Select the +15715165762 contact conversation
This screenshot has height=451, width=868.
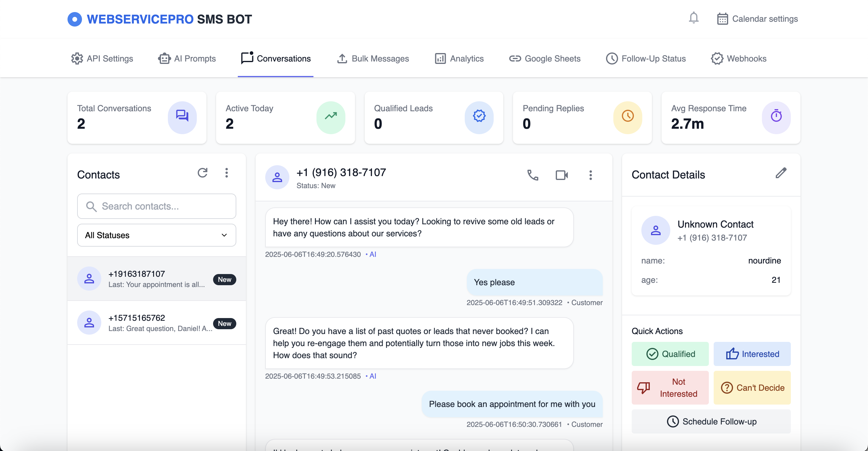pyautogui.click(x=156, y=323)
